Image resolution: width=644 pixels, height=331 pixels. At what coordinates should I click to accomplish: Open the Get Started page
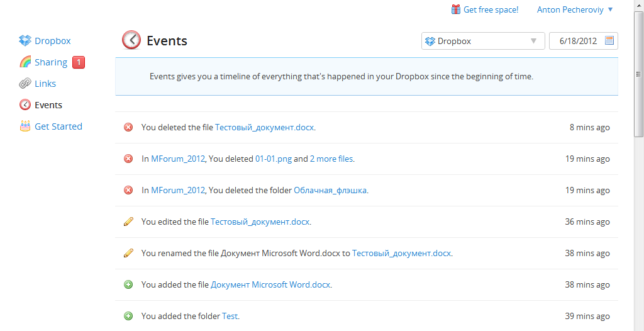(58, 126)
